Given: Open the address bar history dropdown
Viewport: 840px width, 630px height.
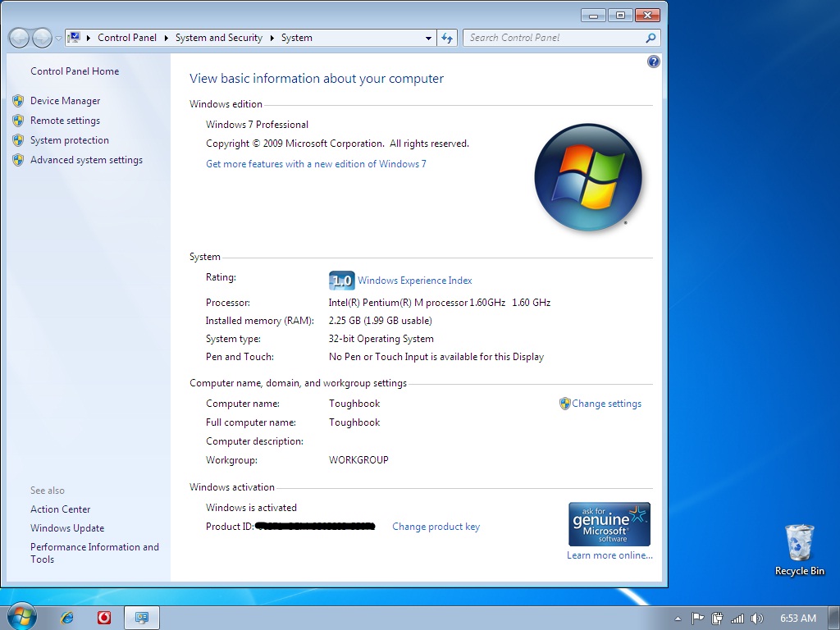Looking at the screenshot, I should click(428, 38).
